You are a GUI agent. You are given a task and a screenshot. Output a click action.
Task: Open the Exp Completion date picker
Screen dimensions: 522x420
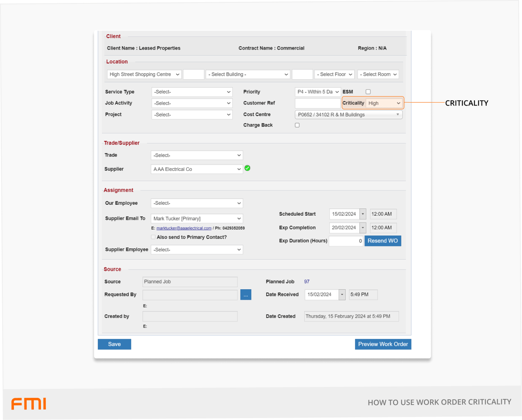coord(362,227)
